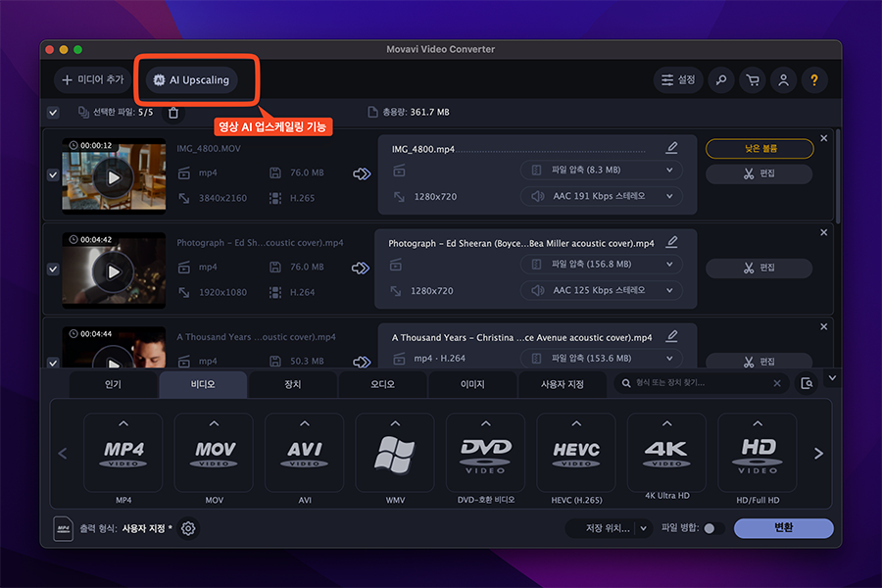Remove Photograph file from list with X
The width and height of the screenshot is (882, 588).
(823, 232)
